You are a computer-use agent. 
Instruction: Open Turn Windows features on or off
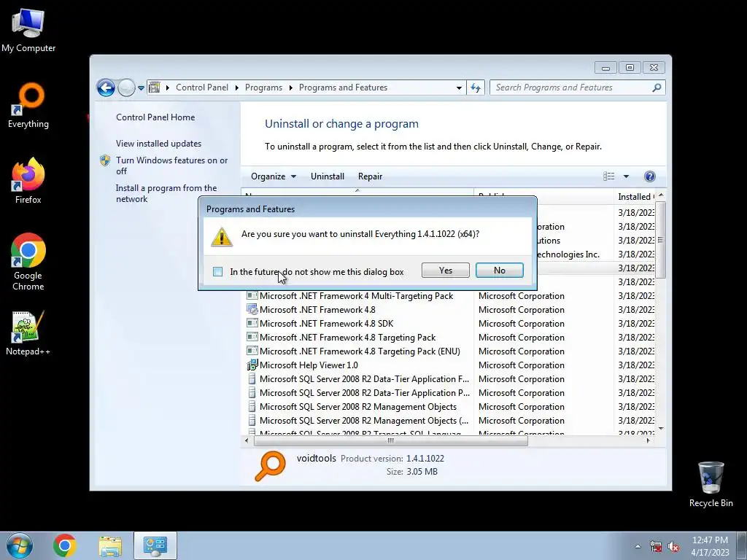coord(171,166)
